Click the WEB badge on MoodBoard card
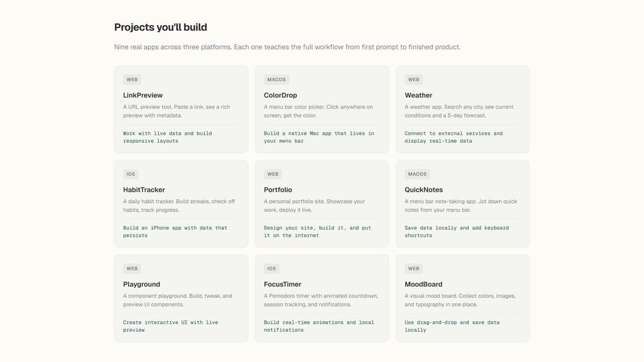 [x=414, y=269]
